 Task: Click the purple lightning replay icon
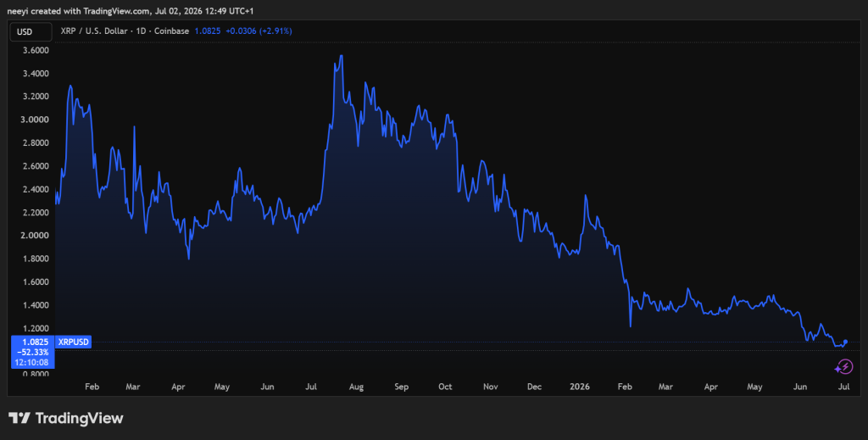click(x=844, y=366)
